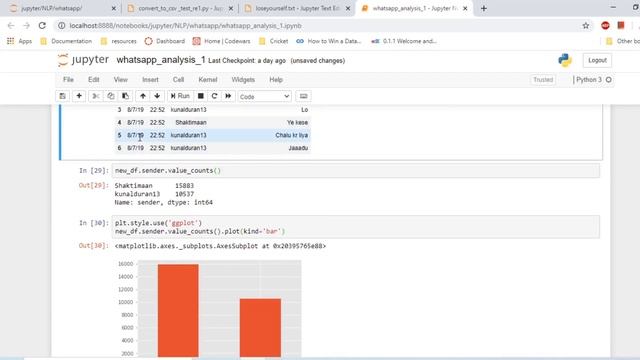Restart the kernel icon

214,96
